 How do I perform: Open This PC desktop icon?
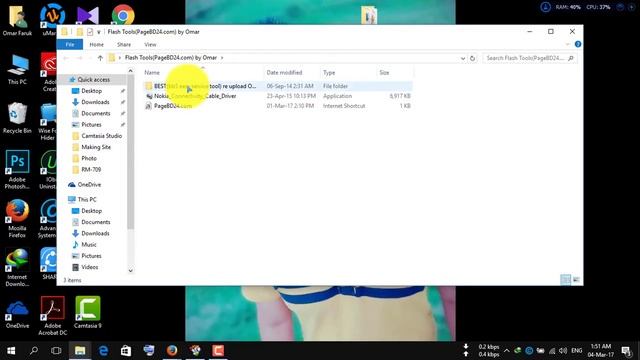point(17,69)
